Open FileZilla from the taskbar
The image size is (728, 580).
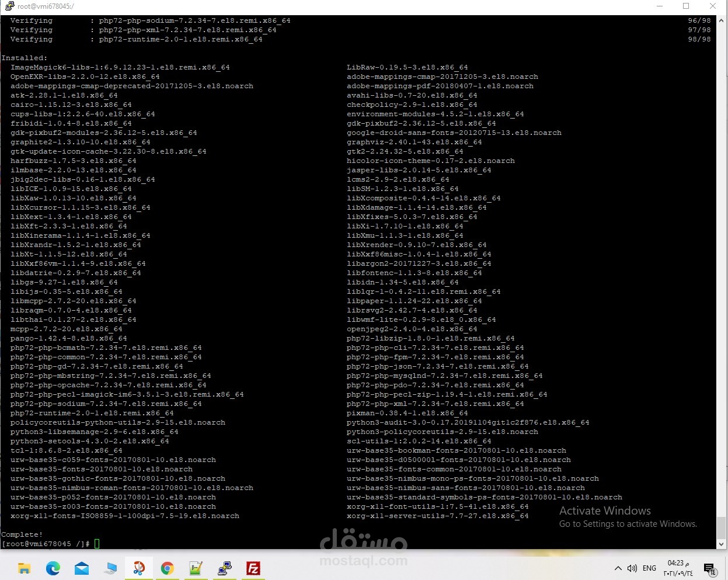click(x=253, y=568)
